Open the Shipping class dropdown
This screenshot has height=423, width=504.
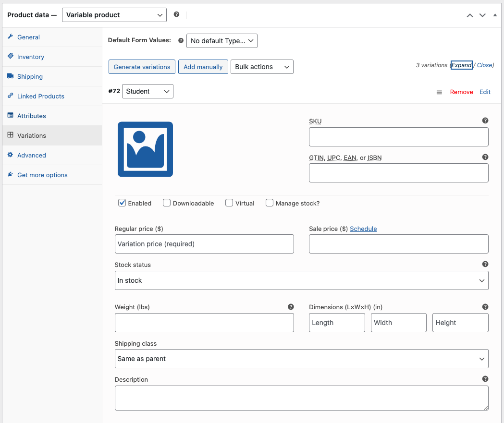coord(301,359)
